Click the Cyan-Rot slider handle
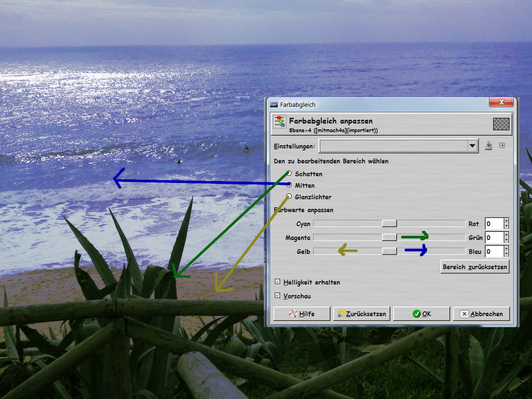This screenshot has width=532, height=399. (x=389, y=223)
